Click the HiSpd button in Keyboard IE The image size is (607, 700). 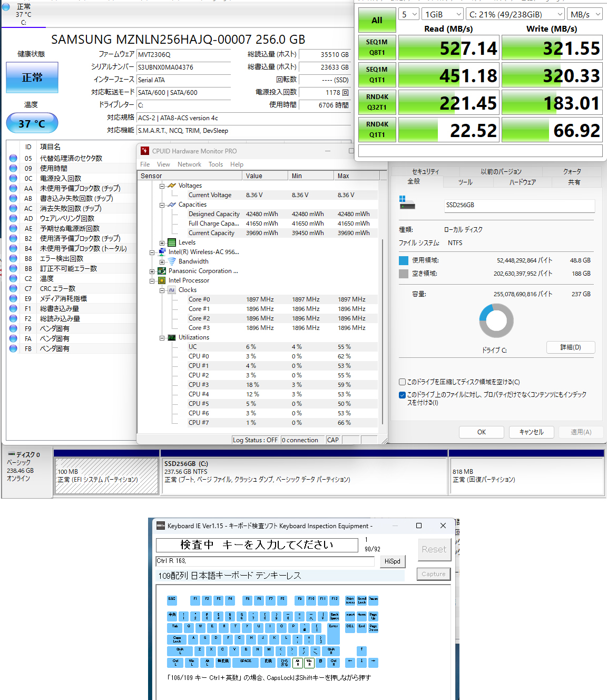point(393,561)
